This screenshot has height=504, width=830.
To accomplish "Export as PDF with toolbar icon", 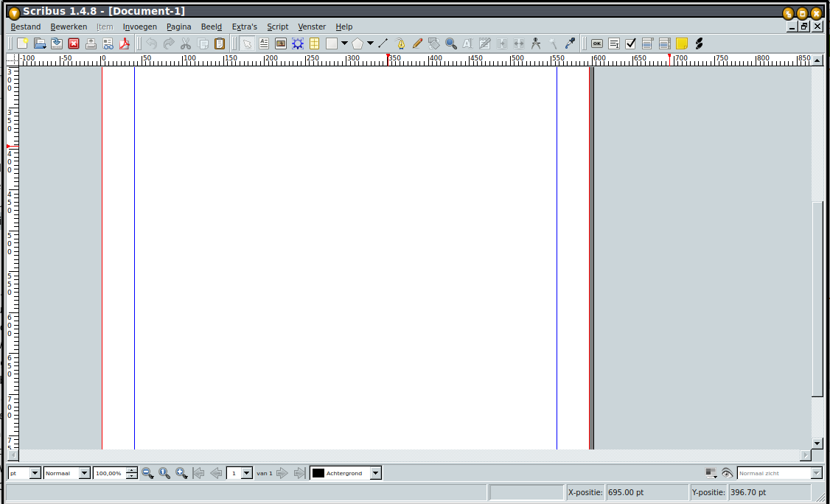I will pos(125,43).
